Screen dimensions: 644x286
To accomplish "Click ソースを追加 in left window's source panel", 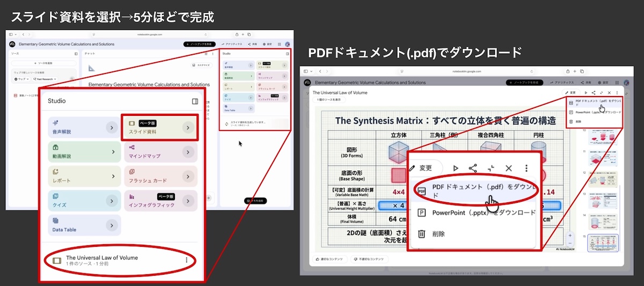I will tap(44, 63).
